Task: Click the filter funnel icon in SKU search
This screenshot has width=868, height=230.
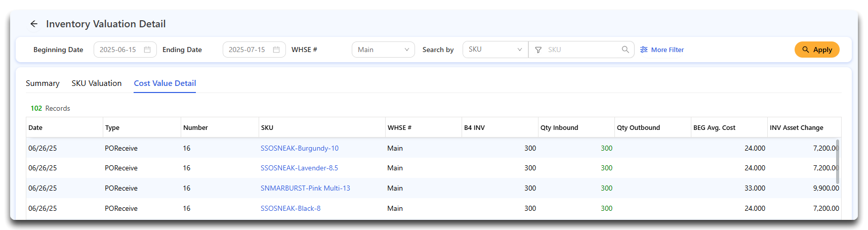Action: [539, 50]
